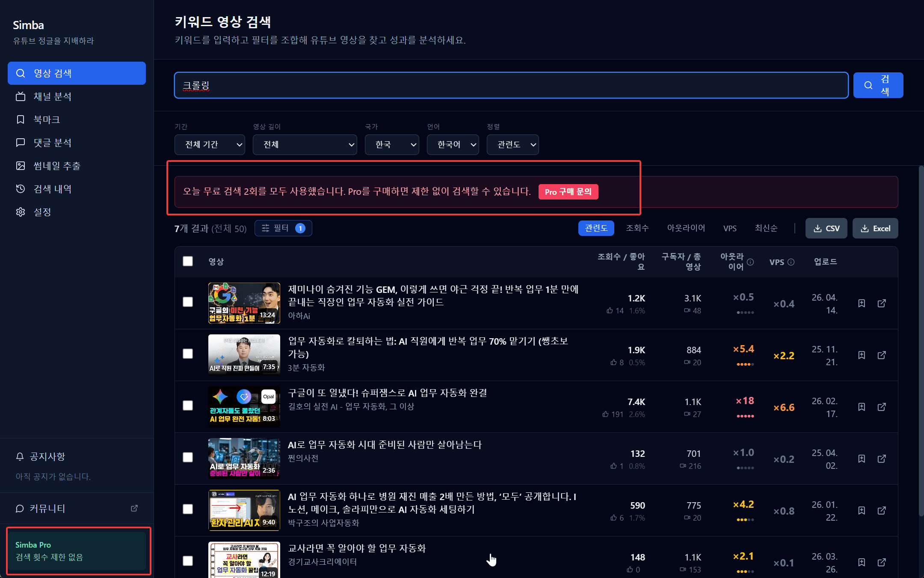Click channel name 아하Ai
Viewport: 924px width, 578px height.
(x=299, y=316)
